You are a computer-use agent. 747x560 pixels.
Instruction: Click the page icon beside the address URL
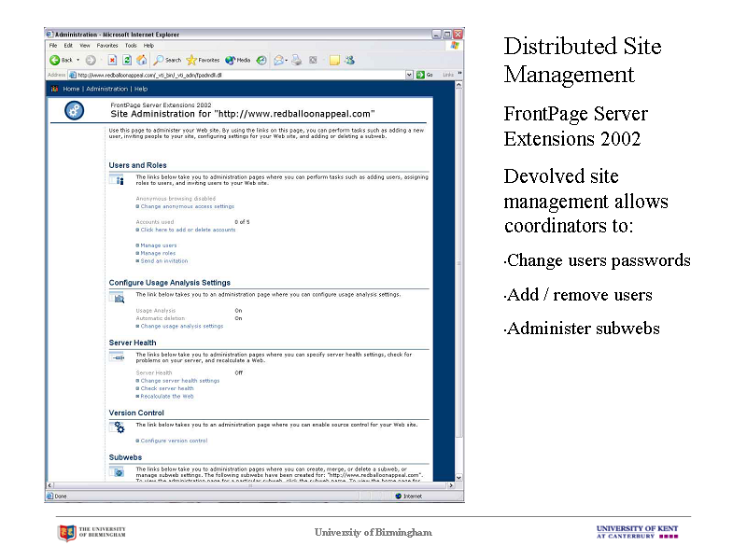tap(73, 75)
